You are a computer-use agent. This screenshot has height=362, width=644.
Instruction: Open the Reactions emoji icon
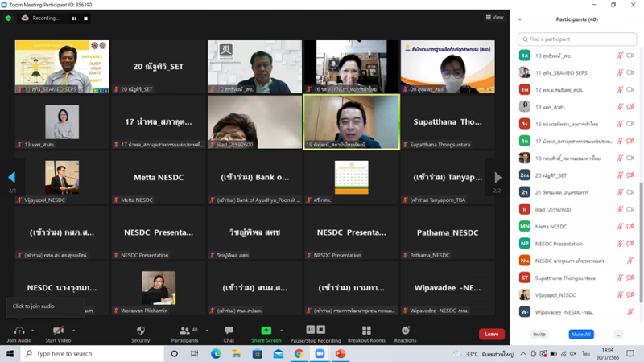(406, 331)
